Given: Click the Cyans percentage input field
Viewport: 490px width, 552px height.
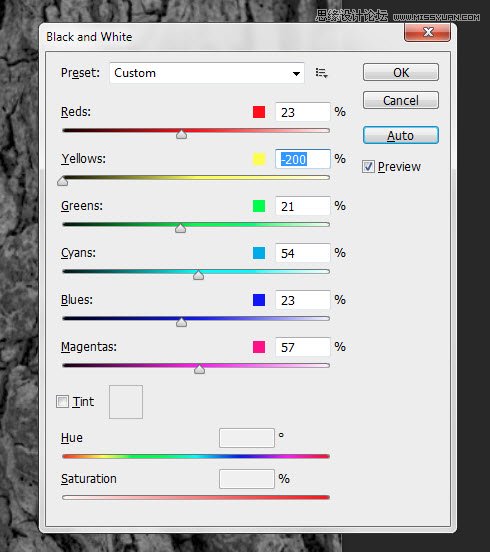Looking at the screenshot, I should pyautogui.click(x=302, y=253).
